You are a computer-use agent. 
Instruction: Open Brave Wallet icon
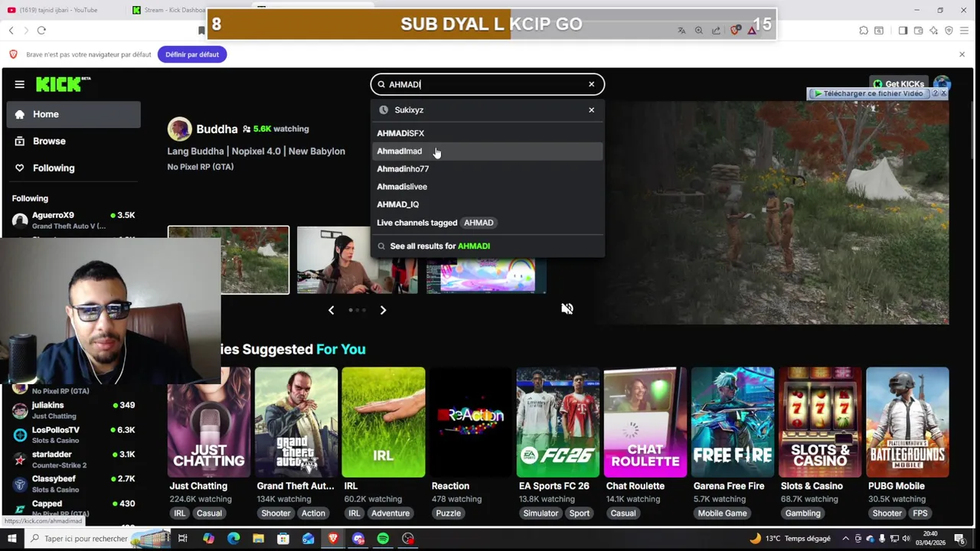[x=918, y=31]
